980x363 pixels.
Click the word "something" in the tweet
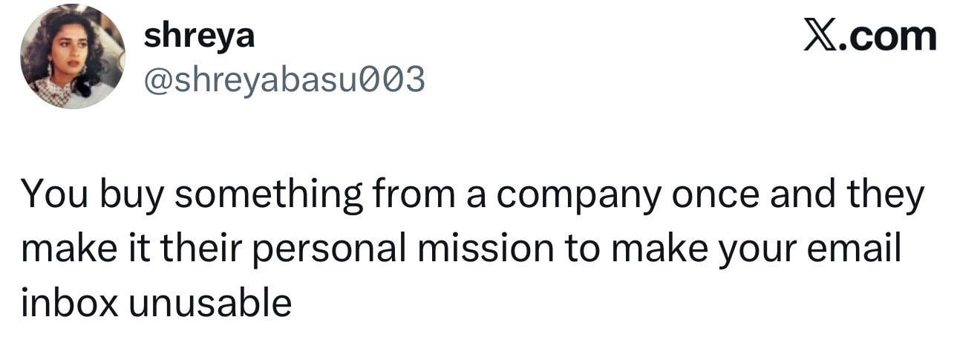tap(269, 196)
